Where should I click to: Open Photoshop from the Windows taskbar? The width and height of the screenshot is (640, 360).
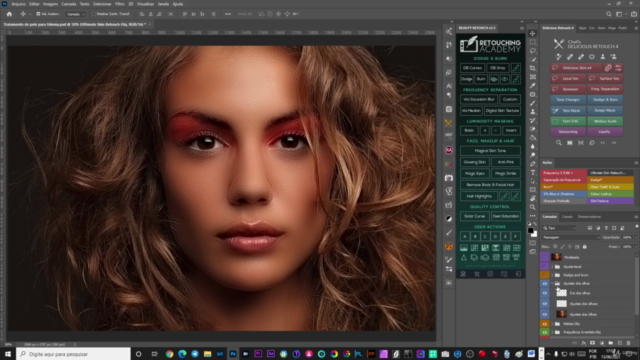233,354
